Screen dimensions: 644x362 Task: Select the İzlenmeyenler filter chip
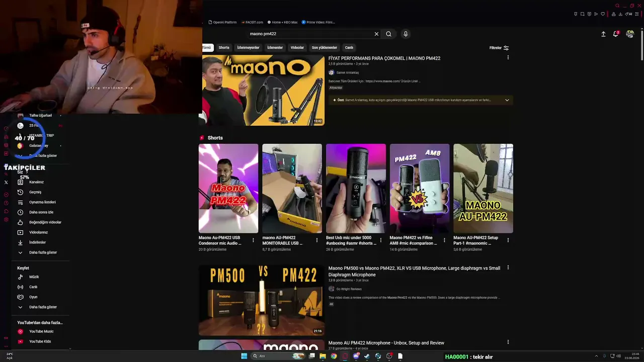pos(248,48)
